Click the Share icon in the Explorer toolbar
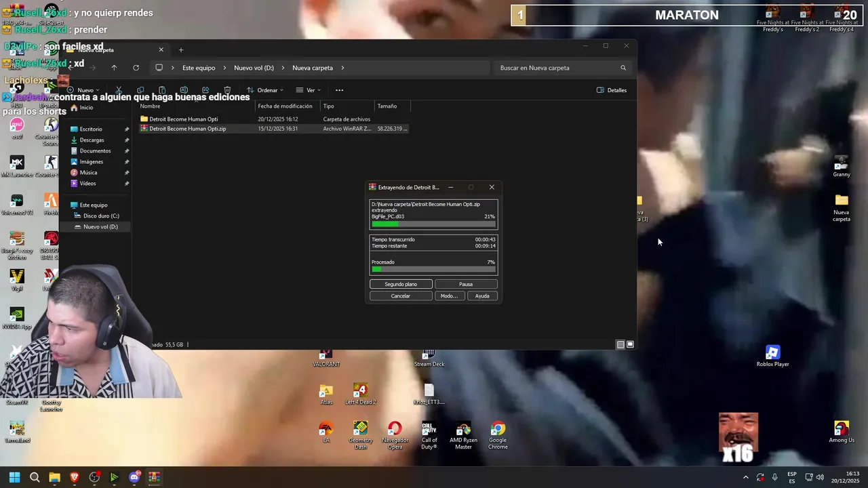This screenshot has width=868, height=488. pyautogui.click(x=205, y=90)
